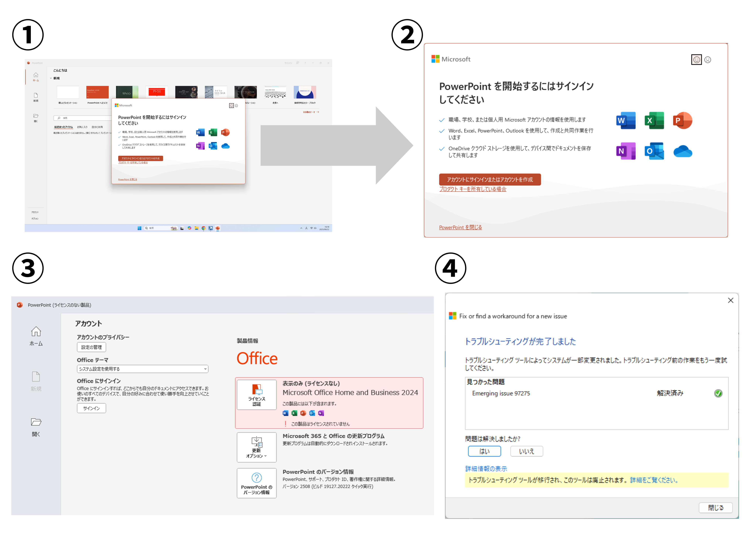The image size is (756, 534).
Task: Open the Office テーマ dropdown
Action: point(143,369)
